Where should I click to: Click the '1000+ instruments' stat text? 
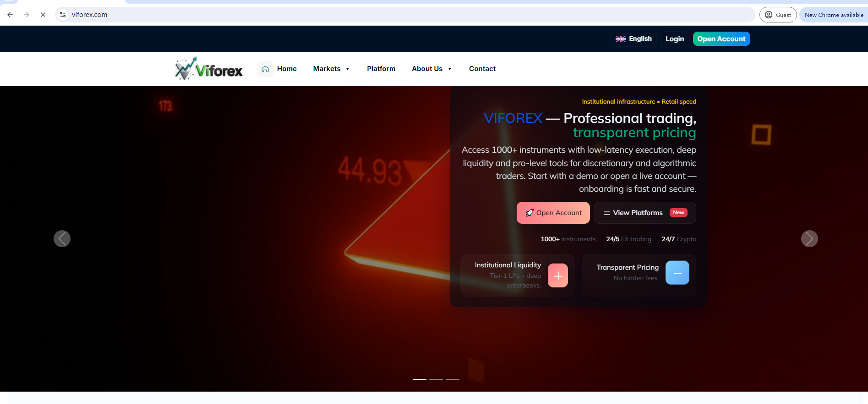(568, 239)
